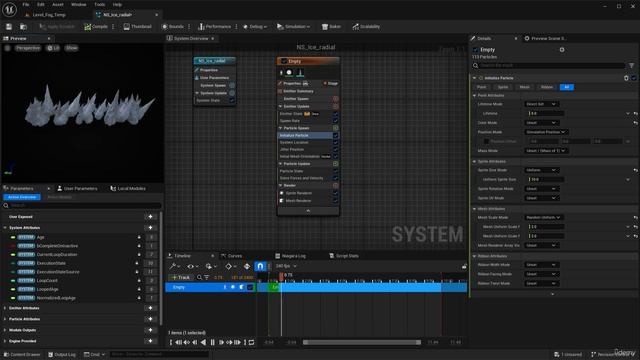This screenshot has height=360, width=640.
Task: Toggle timeline loop playback
Action: pos(251,342)
